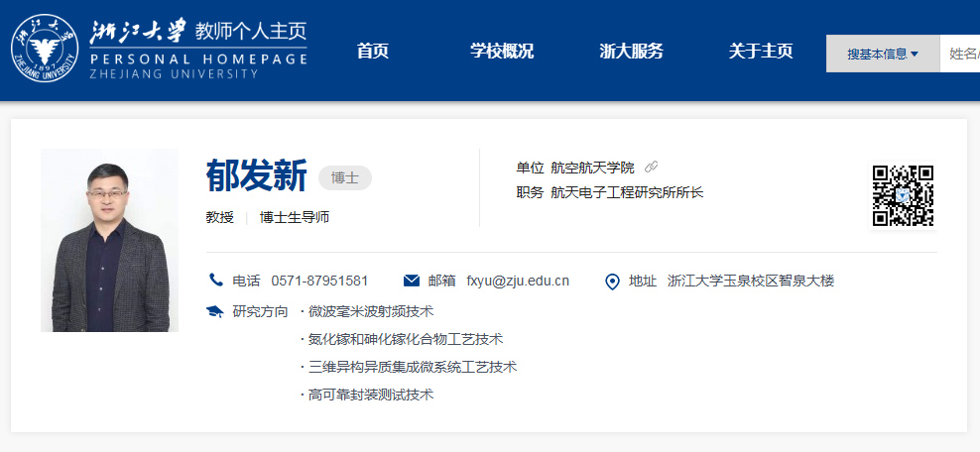Click the 教授 title text
The height and width of the screenshot is (452, 980).
[x=220, y=217]
